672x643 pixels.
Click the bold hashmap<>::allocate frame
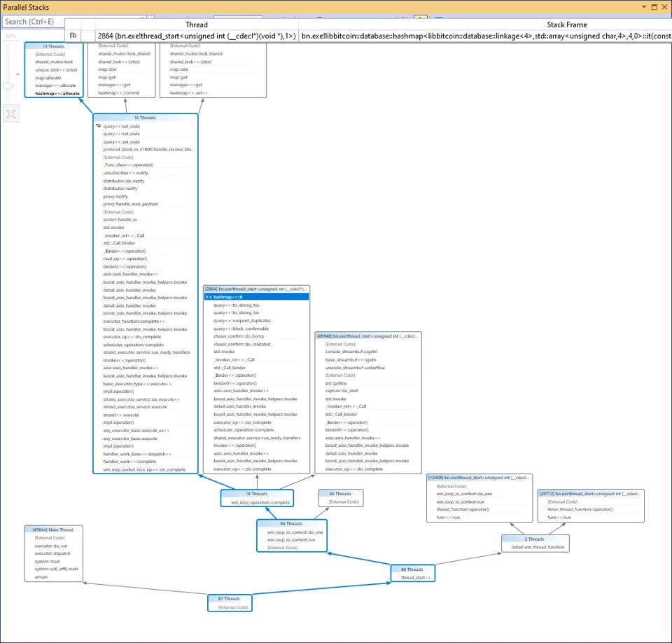click(57, 93)
